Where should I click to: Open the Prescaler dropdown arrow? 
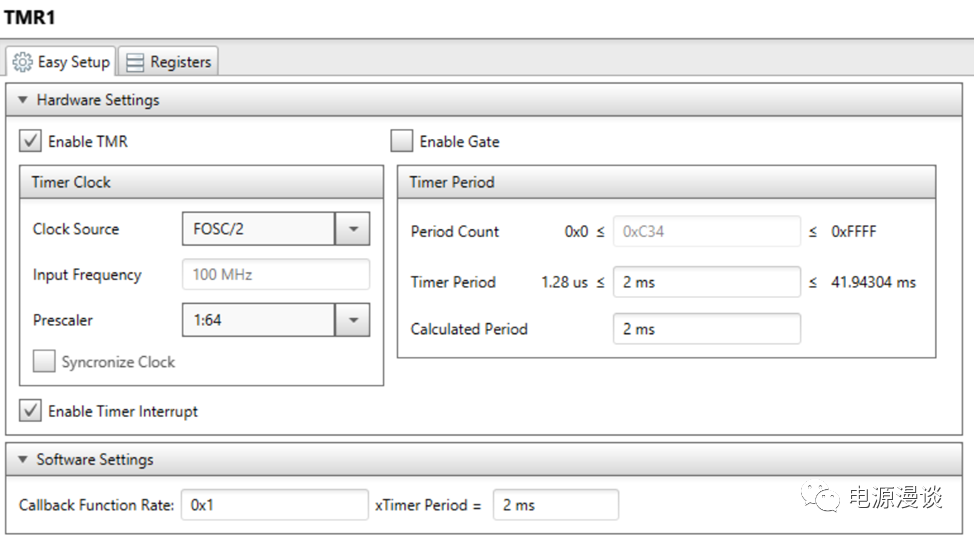tap(352, 320)
